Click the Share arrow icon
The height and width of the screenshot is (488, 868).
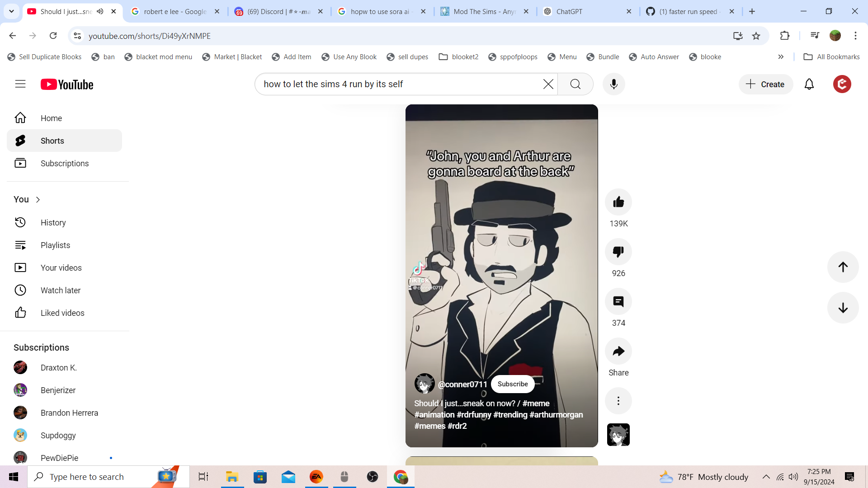pos(618,351)
